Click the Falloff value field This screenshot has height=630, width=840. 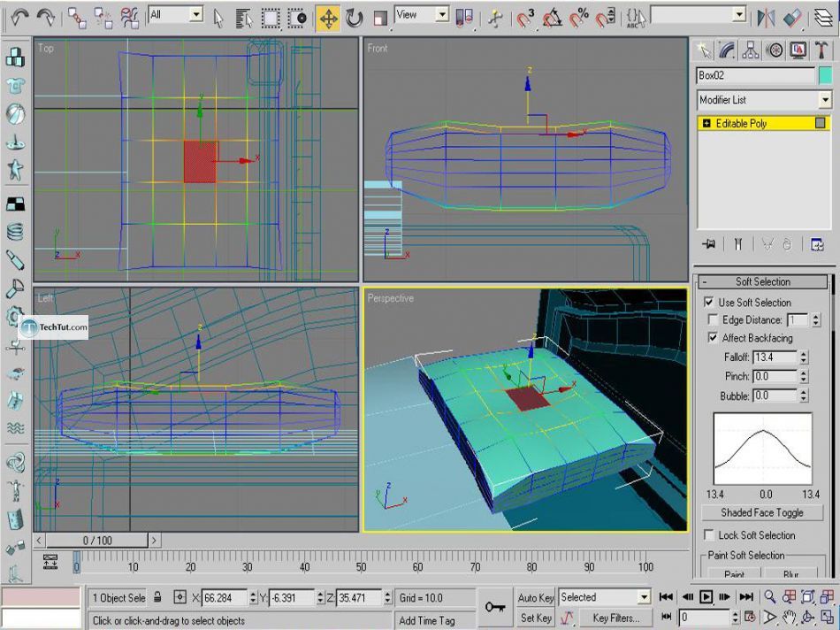click(775, 357)
